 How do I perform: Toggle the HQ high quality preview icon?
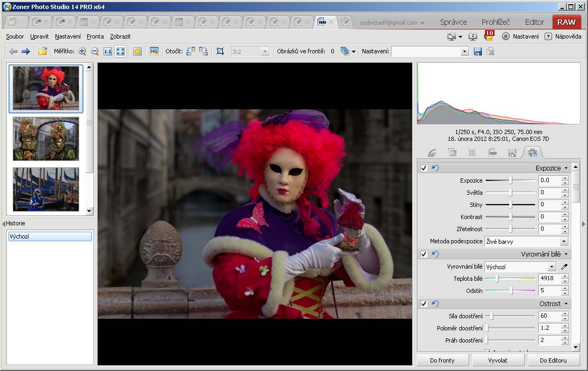pyautogui.click(x=154, y=51)
